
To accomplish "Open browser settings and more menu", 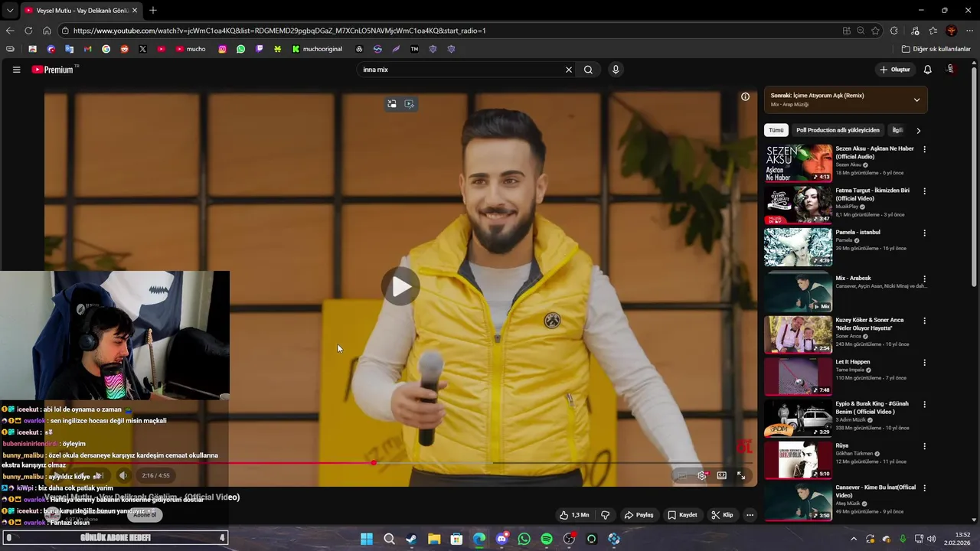I will (x=969, y=31).
